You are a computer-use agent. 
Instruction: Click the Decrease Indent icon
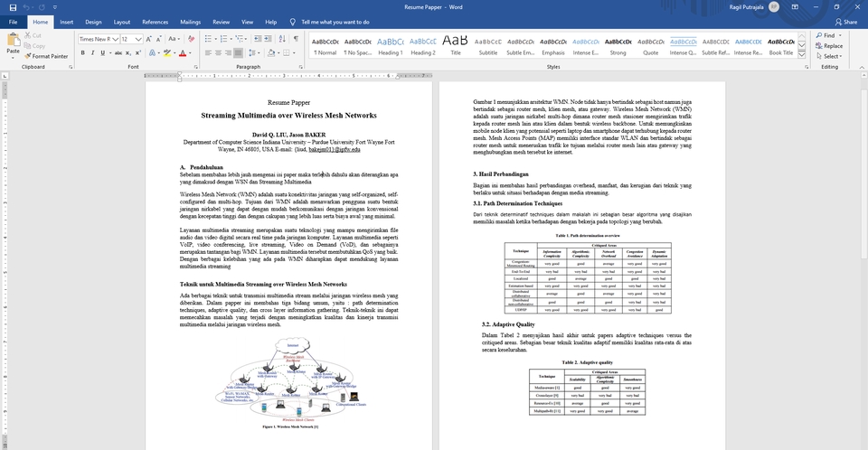258,39
